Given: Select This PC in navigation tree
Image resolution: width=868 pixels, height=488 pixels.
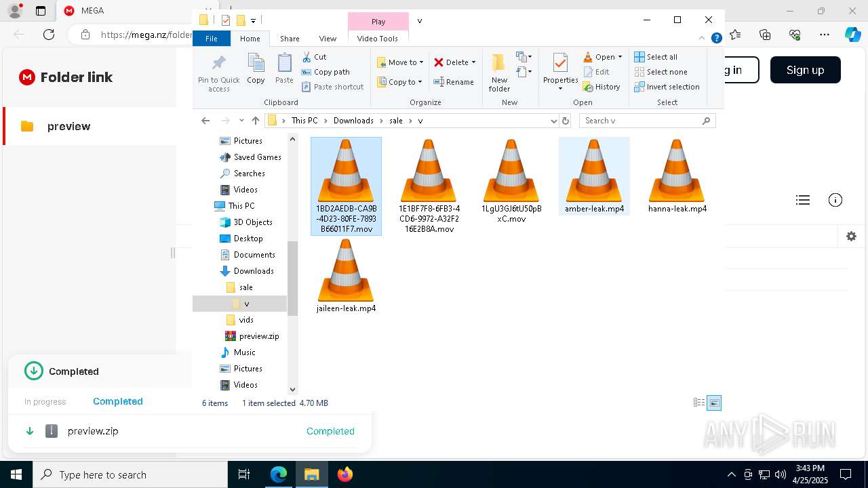Looking at the screenshot, I should click(235, 206).
